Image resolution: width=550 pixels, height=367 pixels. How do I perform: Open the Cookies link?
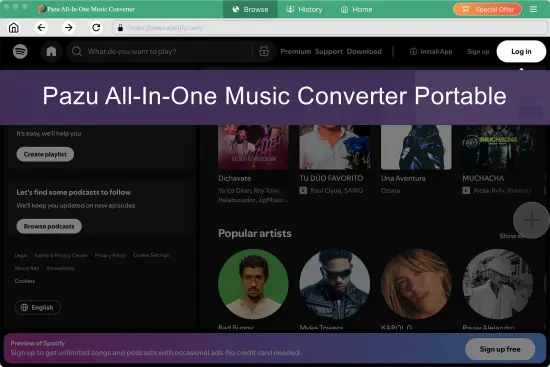coord(25,281)
